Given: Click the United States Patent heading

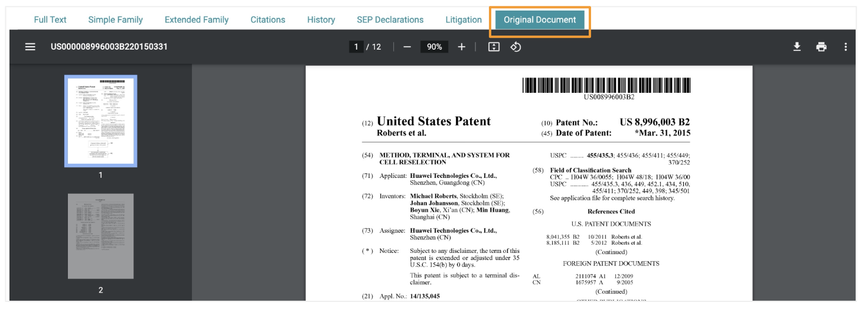Looking at the screenshot, I should click(433, 121).
